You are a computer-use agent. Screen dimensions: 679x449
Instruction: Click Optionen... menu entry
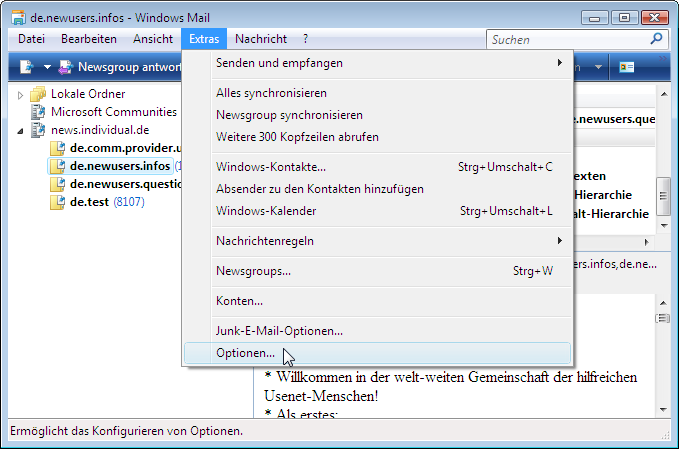[x=378, y=353]
